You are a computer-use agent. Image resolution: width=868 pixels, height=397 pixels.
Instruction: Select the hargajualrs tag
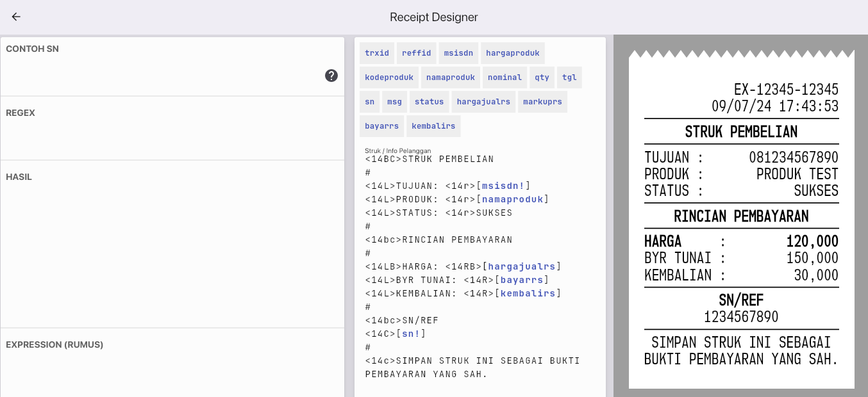[483, 102]
